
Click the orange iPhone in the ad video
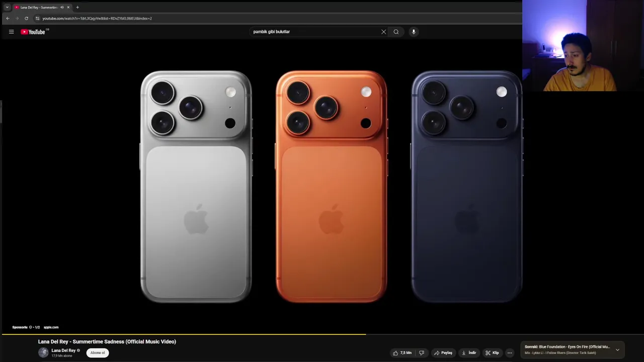(332, 187)
